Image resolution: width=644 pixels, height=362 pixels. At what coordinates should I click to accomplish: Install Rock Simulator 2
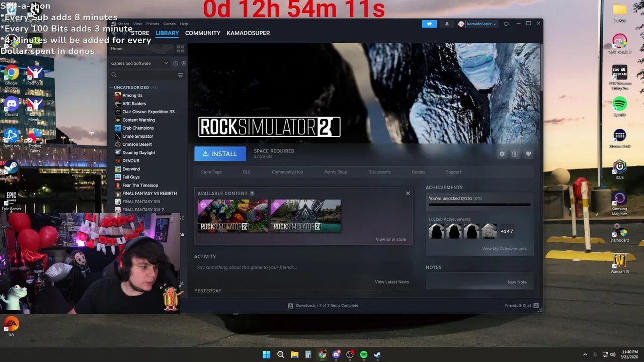click(220, 154)
